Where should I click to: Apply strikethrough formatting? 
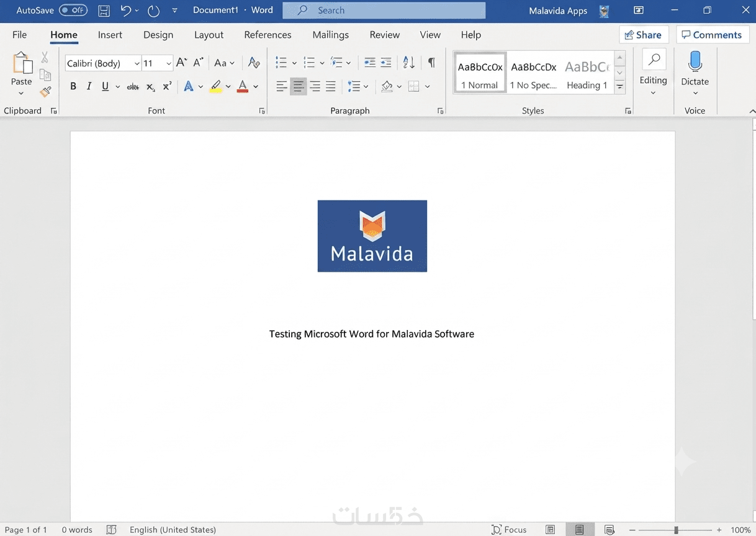(133, 87)
